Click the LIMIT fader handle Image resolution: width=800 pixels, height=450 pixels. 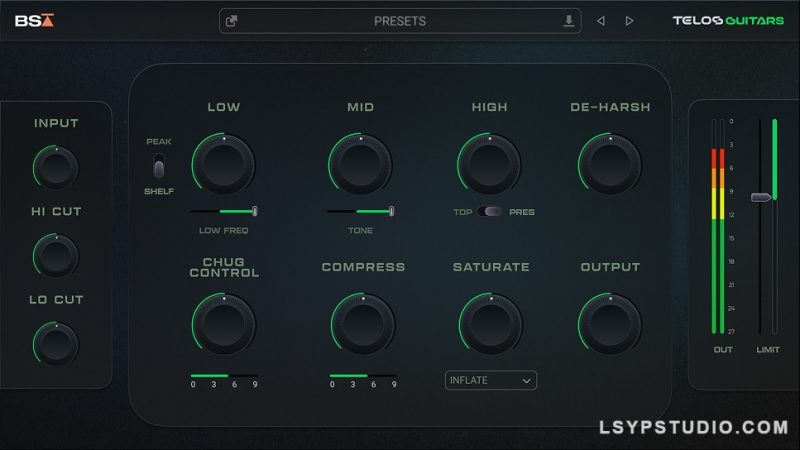pyautogui.click(x=761, y=197)
